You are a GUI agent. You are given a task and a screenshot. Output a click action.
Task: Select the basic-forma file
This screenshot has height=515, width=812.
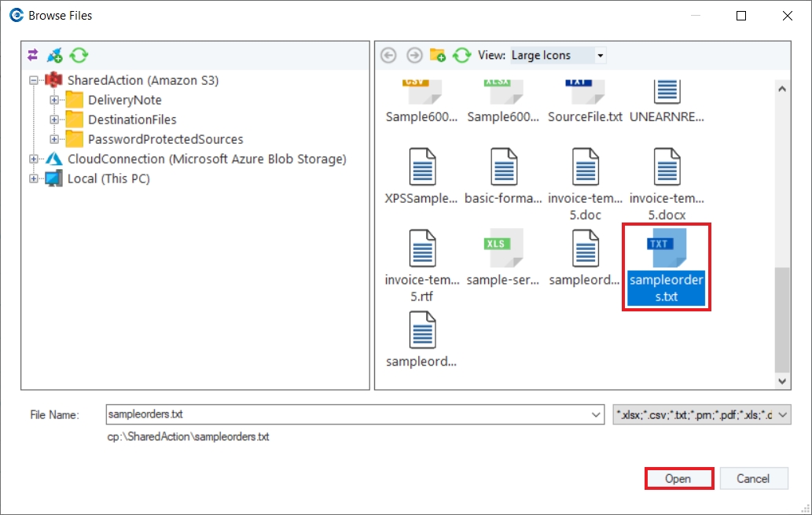point(503,177)
